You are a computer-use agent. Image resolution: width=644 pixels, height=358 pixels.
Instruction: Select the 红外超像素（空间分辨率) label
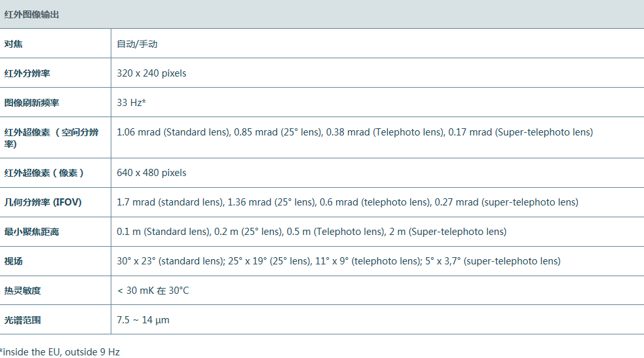coord(51,137)
